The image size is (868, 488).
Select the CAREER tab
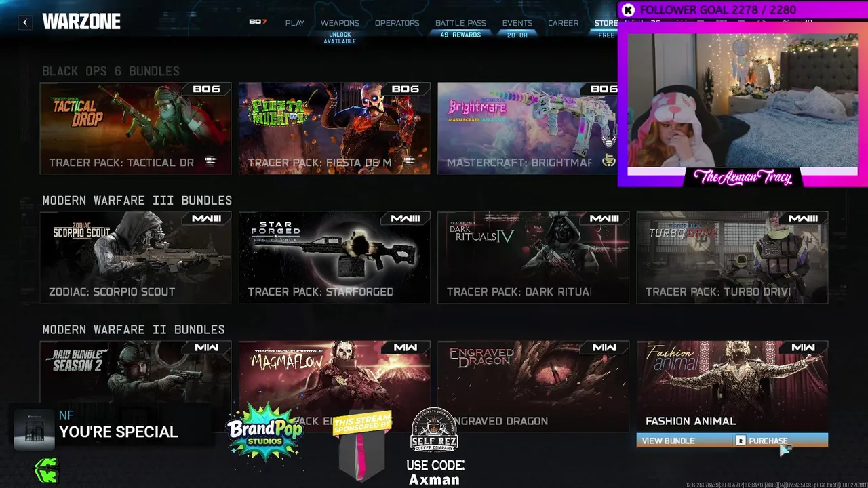point(564,23)
